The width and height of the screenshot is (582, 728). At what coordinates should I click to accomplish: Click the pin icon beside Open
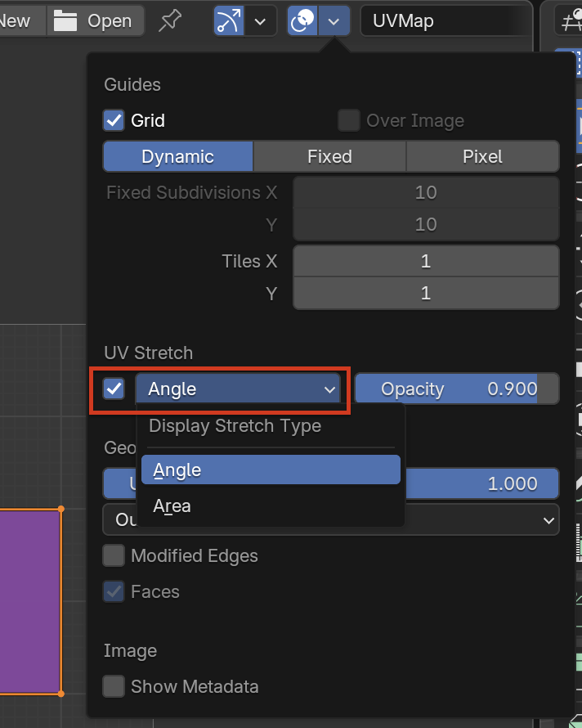(x=170, y=20)
